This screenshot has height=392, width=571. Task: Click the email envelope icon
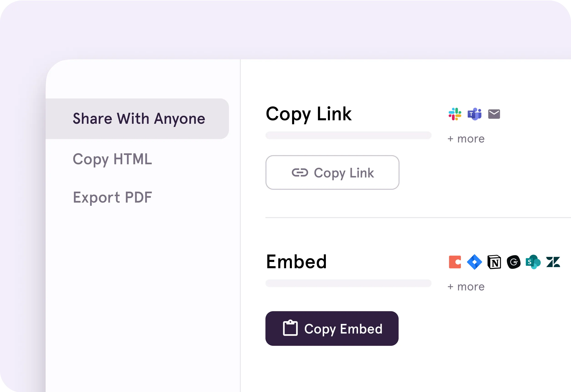[494, 114]
